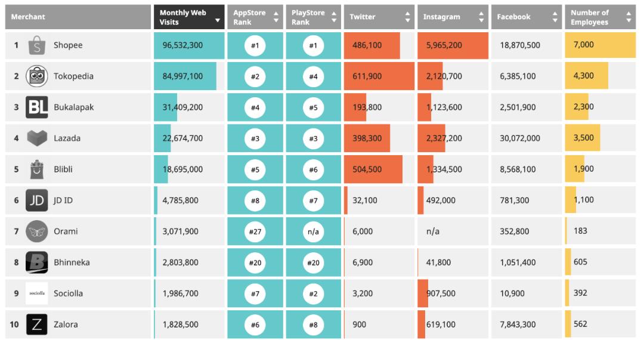The width and height of the screenshot is (644, 340).
Task: Sort table by Facebook followers
Action: (527, 17)
